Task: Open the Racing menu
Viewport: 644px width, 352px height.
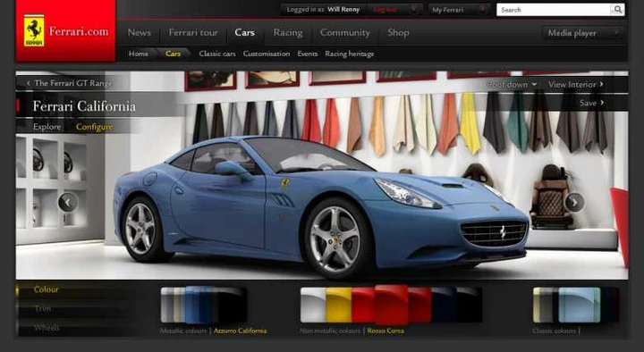Action: [288, 33]
